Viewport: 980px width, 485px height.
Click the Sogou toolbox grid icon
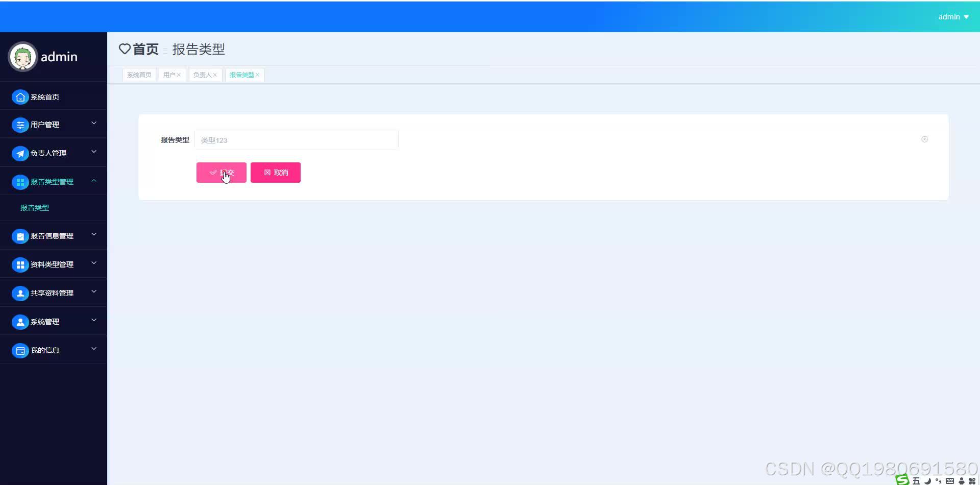972,481
